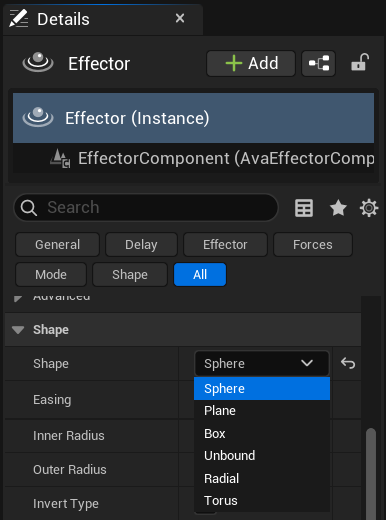Open the Shape Sphere dropdown
Image resolution: width=386 pixels, height=520 pixels.
(262, 363)
